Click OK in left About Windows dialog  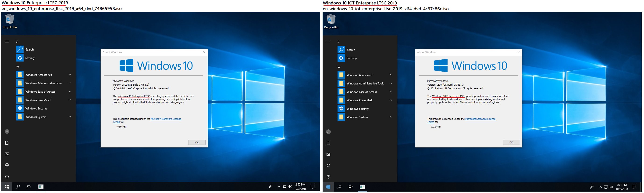coord(197,142)
